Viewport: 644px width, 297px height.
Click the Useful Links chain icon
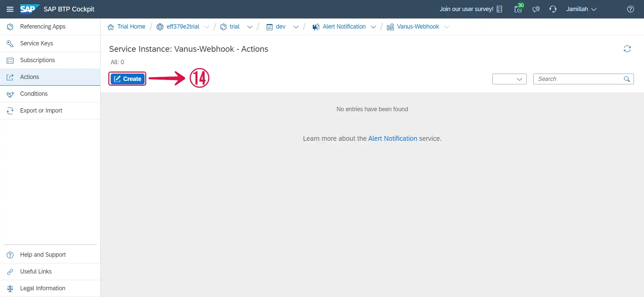(x=10, y=271)
